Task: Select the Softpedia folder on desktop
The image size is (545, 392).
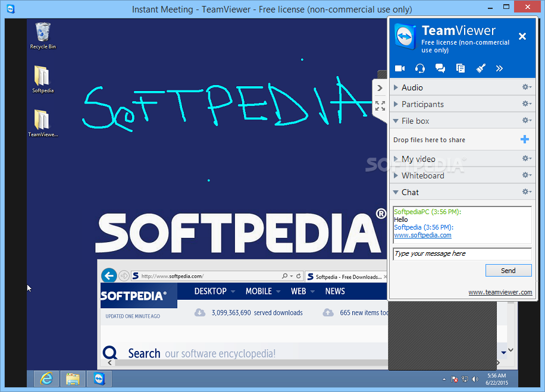Action: [x=43, y=79]
